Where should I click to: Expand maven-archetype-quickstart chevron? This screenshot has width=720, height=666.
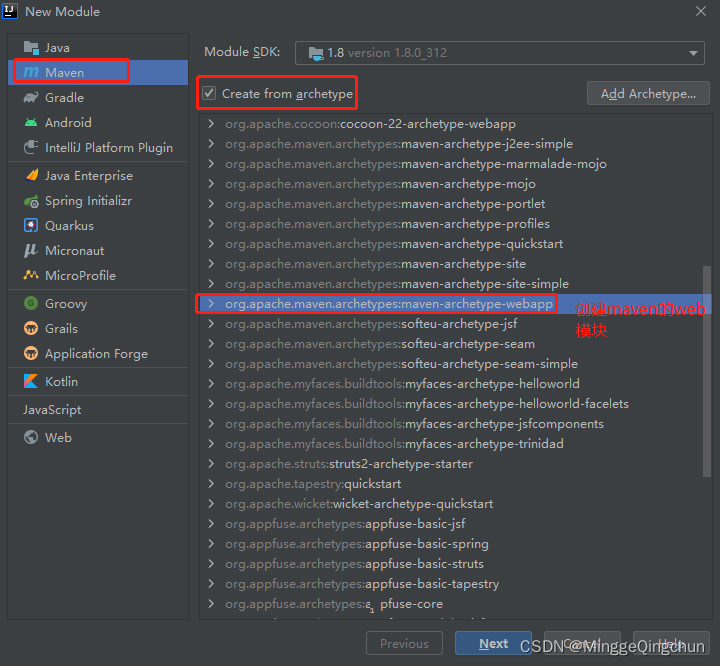211,243
